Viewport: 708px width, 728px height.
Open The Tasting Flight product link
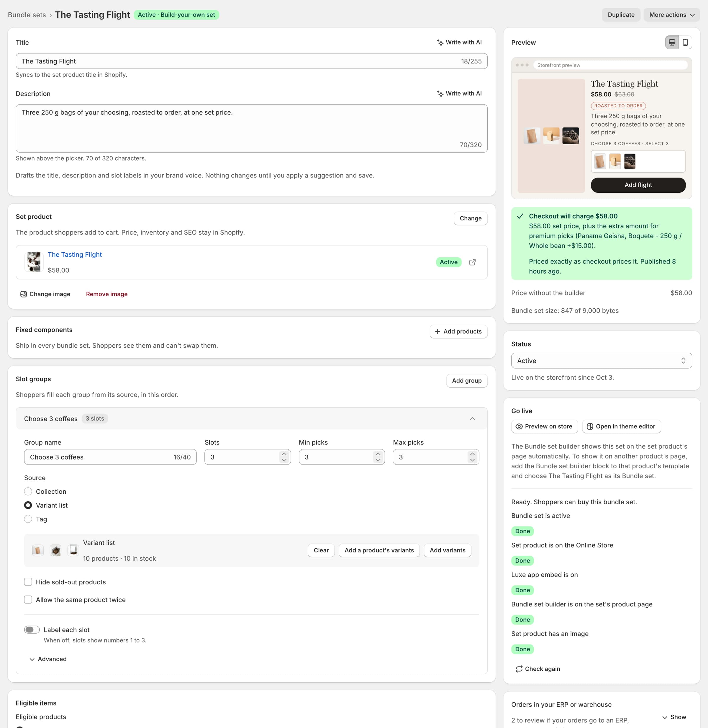coord(75,254)
